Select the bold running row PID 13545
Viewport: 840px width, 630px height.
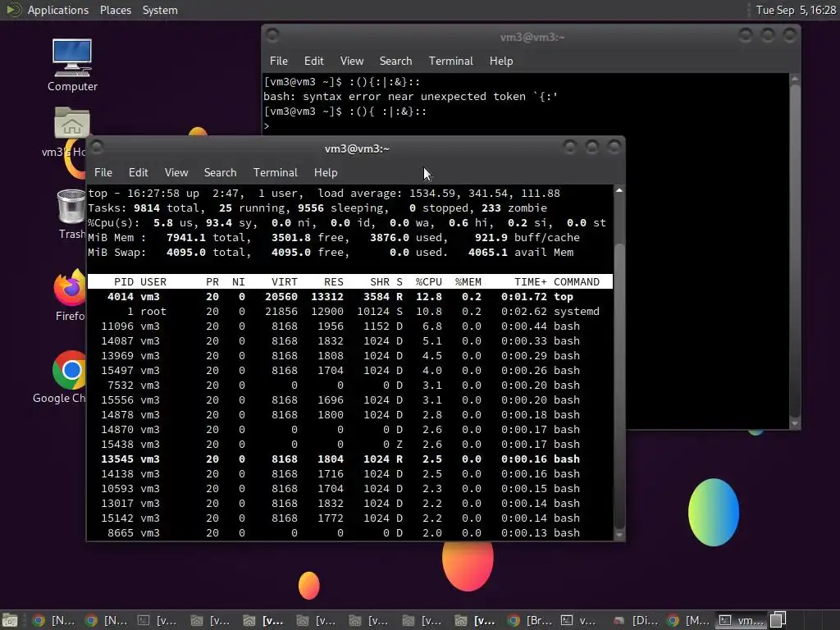(x=349, y=459)
